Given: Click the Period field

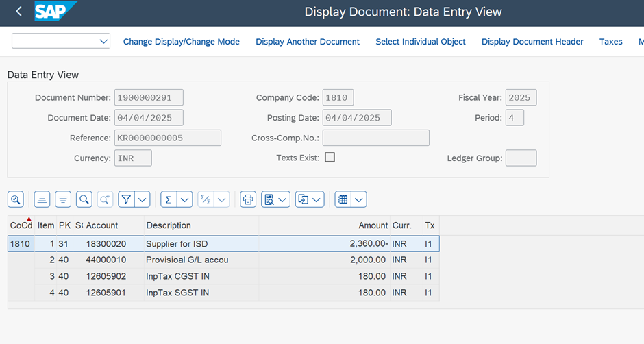Looking at the screenshot, I should (515, 118).
